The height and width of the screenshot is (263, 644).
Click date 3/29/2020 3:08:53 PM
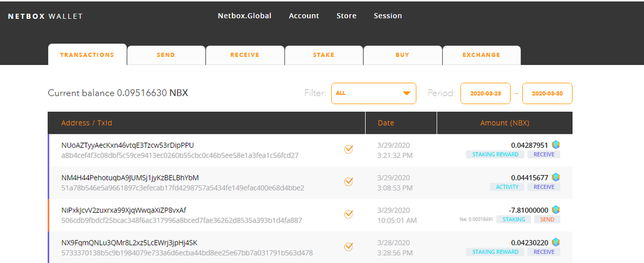pos(395,182)
